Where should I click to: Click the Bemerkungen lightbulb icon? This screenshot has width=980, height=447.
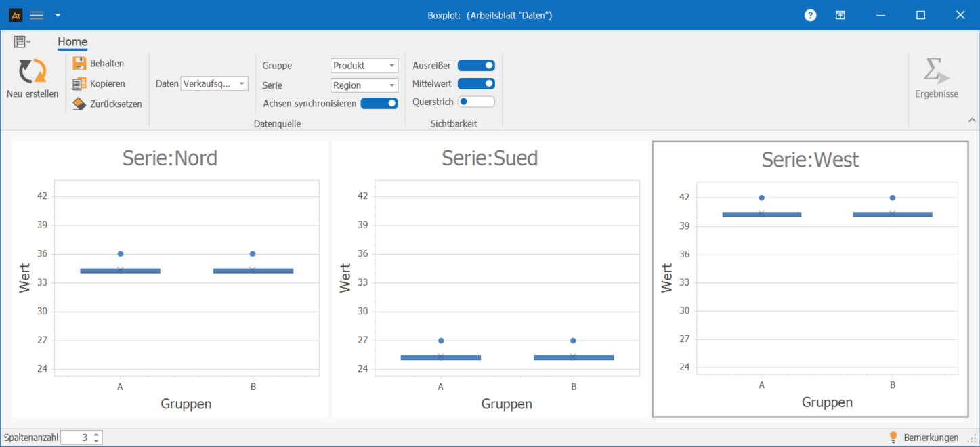(893, 438)
